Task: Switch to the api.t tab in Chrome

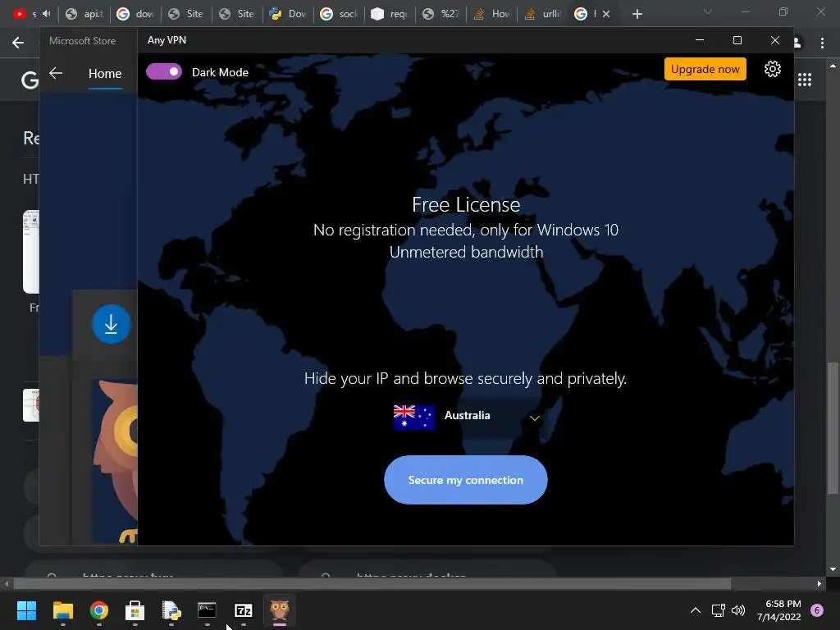Action: coord(84,14)
